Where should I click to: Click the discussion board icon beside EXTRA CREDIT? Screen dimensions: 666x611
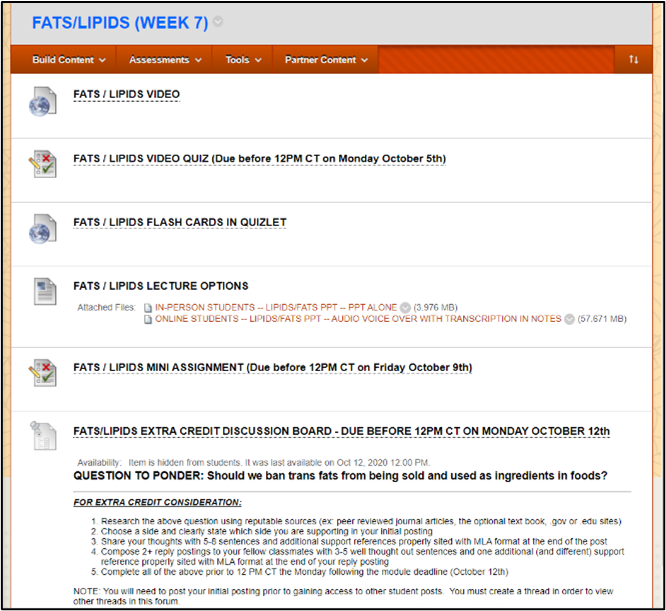[x=43, y=436]
